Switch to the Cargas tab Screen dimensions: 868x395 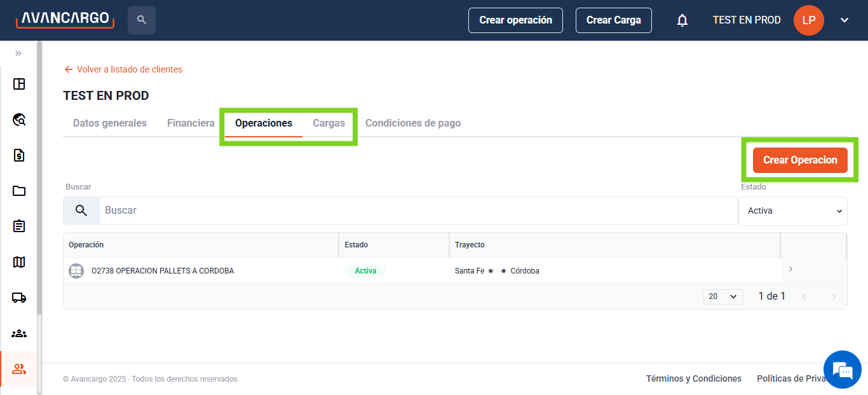click(x=329, y=123)
